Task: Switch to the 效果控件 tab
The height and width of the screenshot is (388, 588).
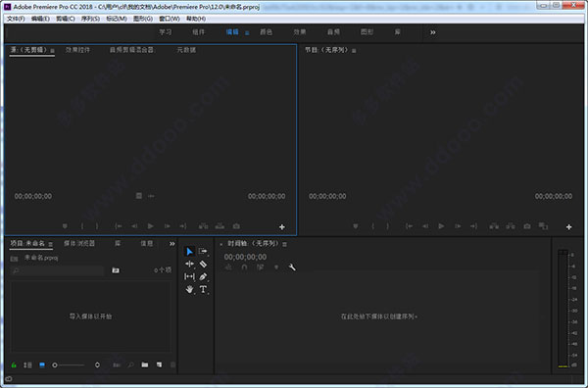Action: (77, 50)
